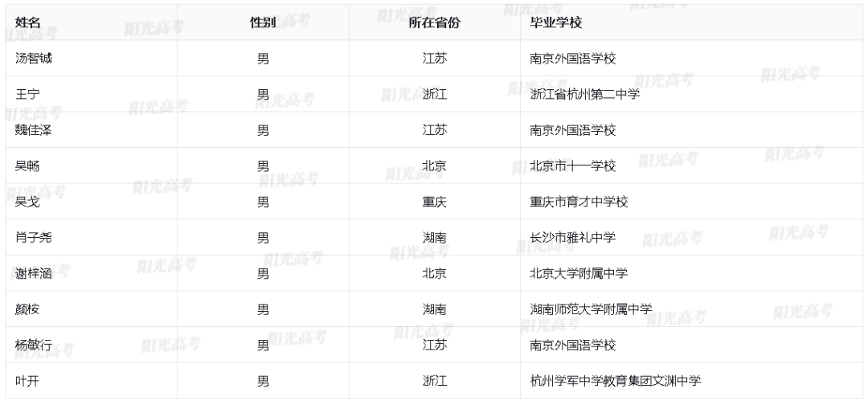Select the name 叶开
The image size is (868, 401).
27,381
